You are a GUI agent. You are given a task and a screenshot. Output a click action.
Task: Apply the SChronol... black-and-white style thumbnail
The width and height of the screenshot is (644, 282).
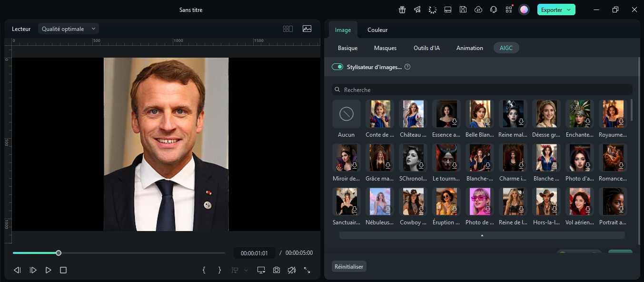(x=413, y=158)
